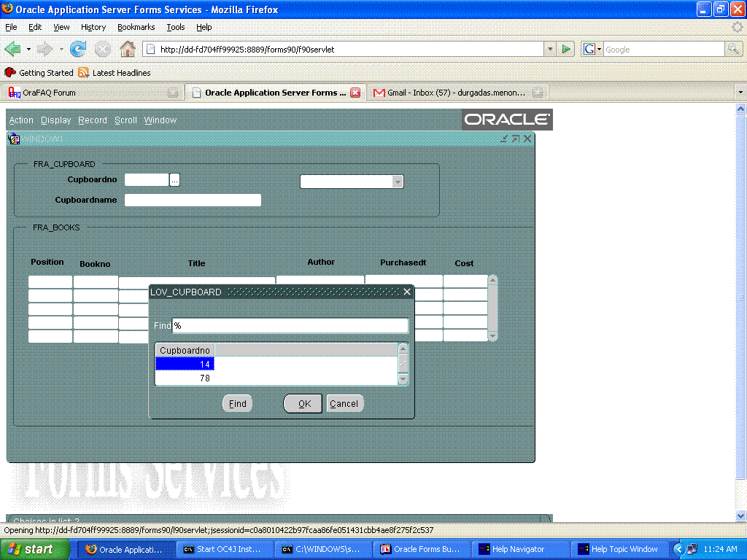Click the Find button in LOV dialog
This screenshot has width=747, height=560.
(x=237, y=404)
